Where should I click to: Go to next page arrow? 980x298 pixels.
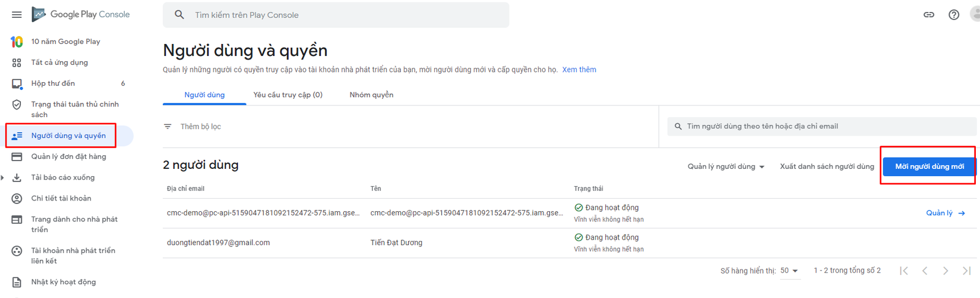(946, 271)
